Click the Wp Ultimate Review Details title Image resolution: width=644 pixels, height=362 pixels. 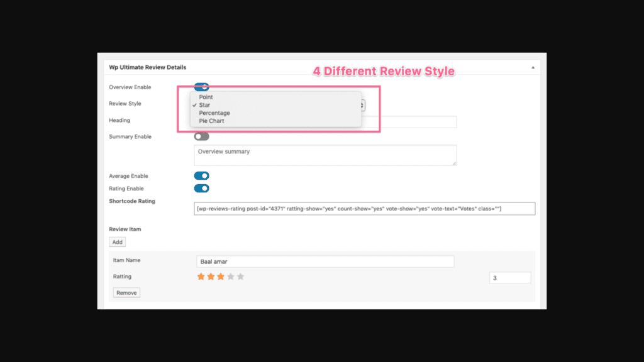coord(147,67)
